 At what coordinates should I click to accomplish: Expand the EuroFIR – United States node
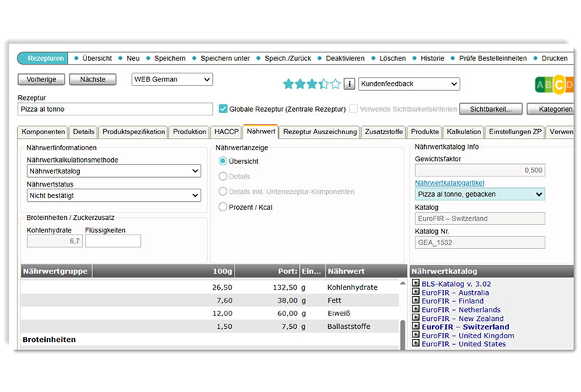415,343
